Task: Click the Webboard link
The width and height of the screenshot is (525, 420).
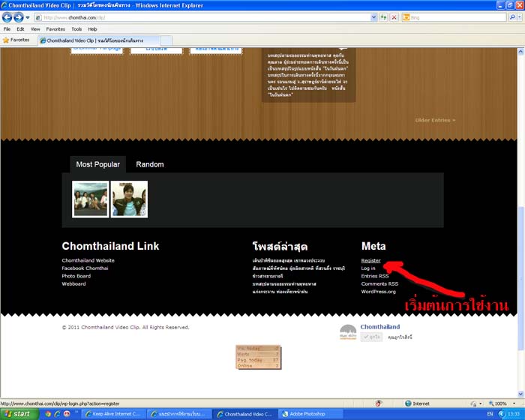Action: click(73, 283)
